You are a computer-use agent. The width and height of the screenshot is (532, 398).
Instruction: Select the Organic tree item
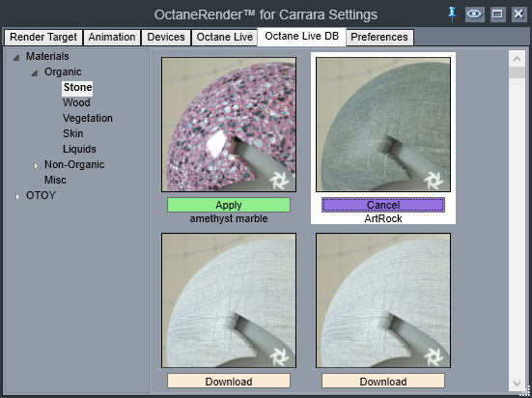[x=63, y=72]
